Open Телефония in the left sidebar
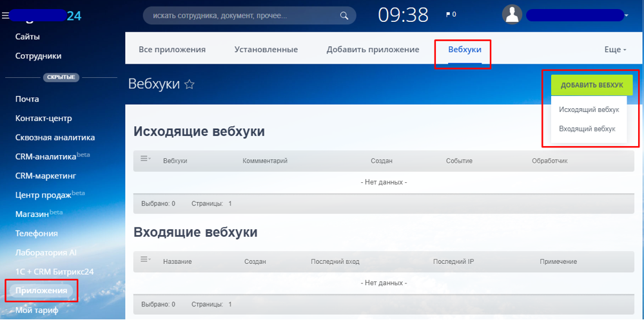Viewport: 644px width, 320px height. (x=37, y=233)
